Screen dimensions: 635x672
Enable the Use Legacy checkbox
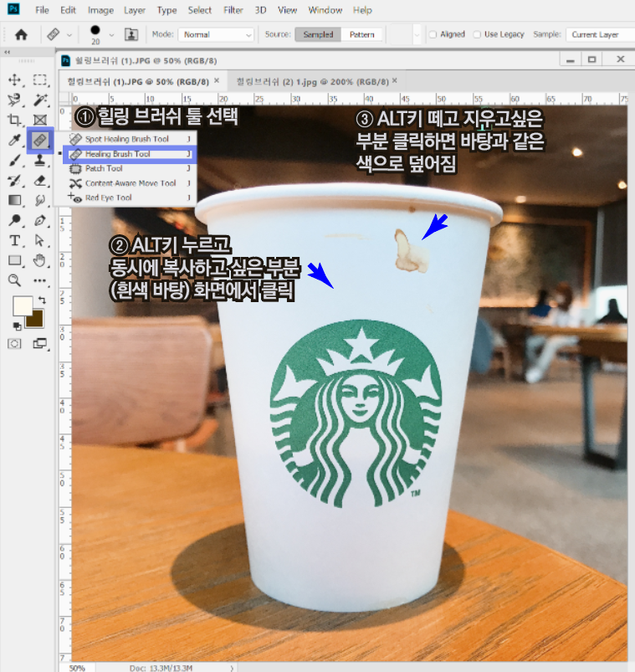point(477,34)
